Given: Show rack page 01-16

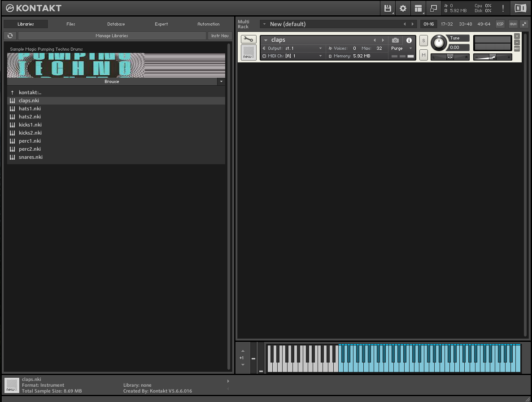Looking at the screenshot, I should click(x=428, y=24).
